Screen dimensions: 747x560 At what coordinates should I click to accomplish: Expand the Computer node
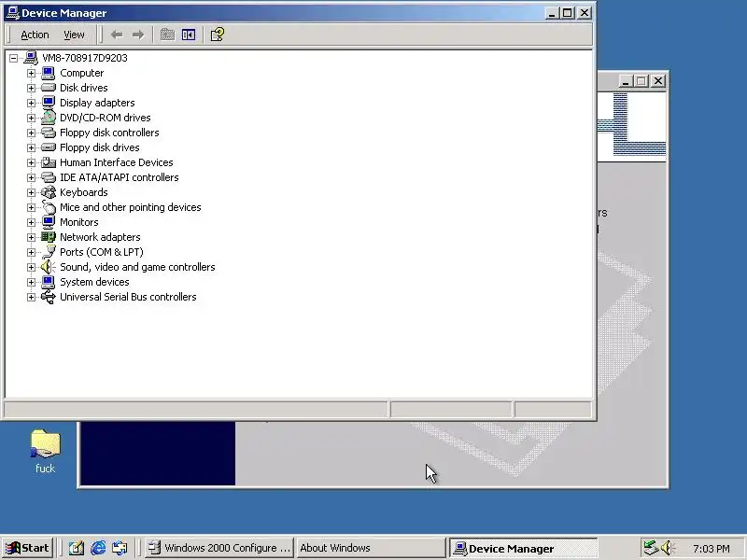coord(31,73)
